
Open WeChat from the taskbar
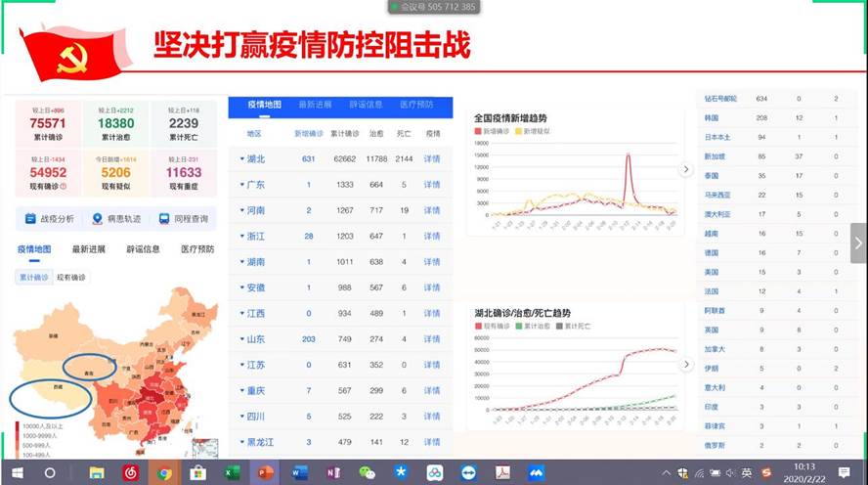(x=367, y=472)
